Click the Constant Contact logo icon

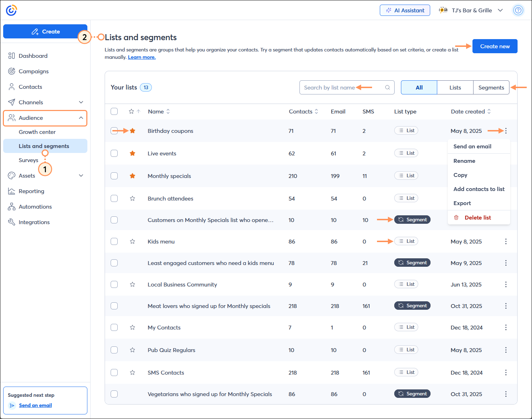click(11, 10)
